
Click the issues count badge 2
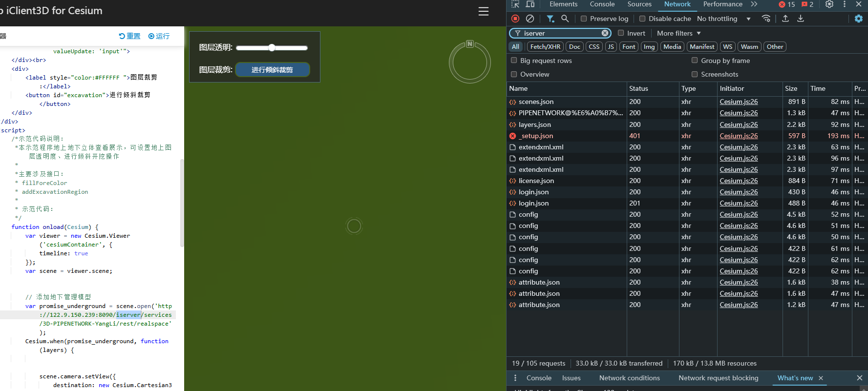[807, 4]
